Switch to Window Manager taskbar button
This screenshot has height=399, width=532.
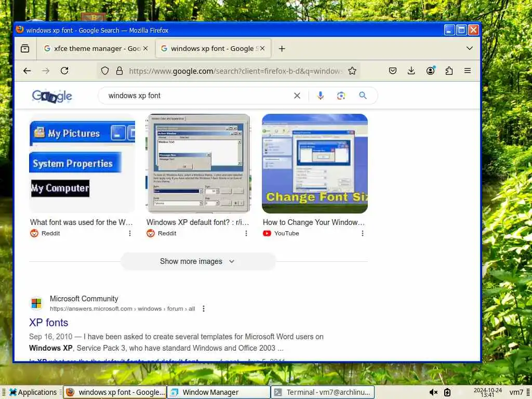pos(219,392)
